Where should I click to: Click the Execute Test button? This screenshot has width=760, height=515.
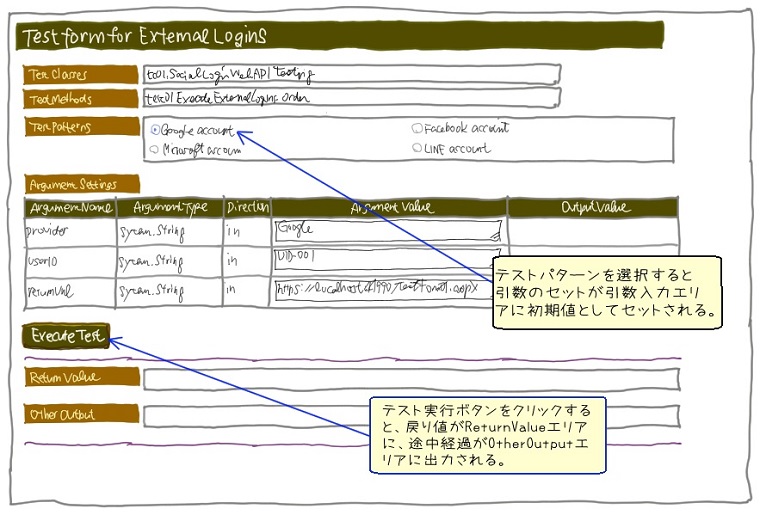click(x=66, y=336)
